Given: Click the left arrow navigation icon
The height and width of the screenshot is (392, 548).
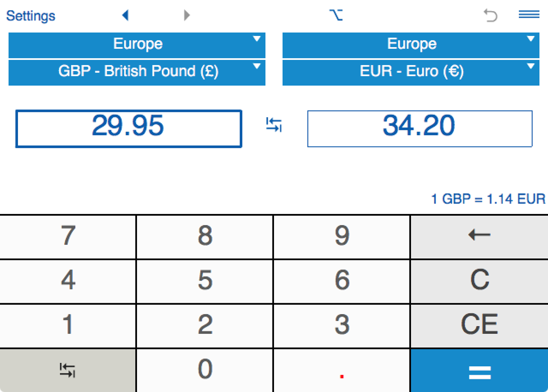Looking at the screenshot, I should point(125,15).
